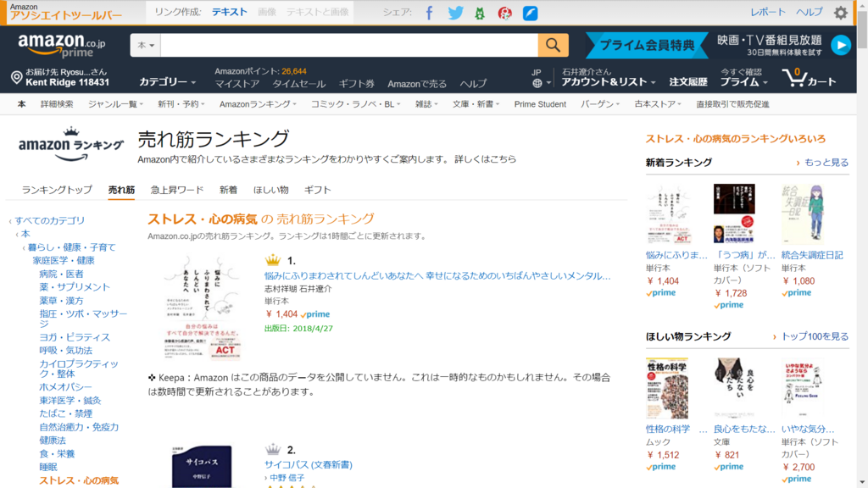Open the JP language globe selector

click(541, 78)
